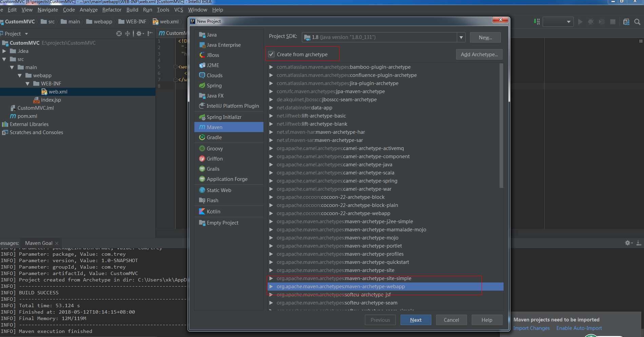Screen dimensions: 644x337
Task: Select Clouds in project type list
Action: (229, 76)
